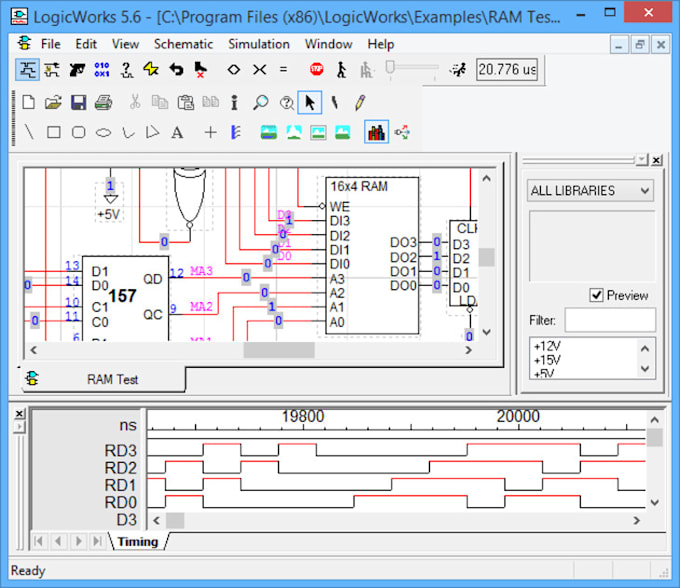Open the View menu
This screenshot has width=680, height=588.
[x=125, y=44]
